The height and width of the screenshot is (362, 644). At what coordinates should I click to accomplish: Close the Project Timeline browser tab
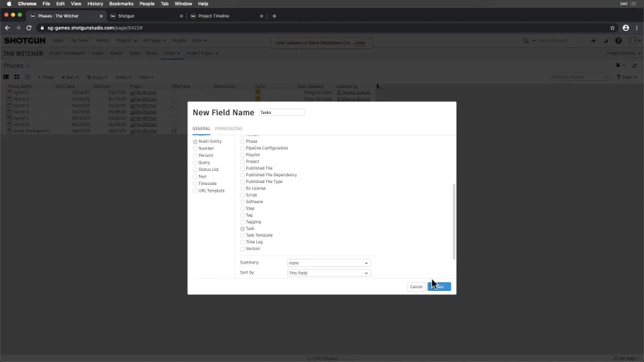tap(261, 16)
